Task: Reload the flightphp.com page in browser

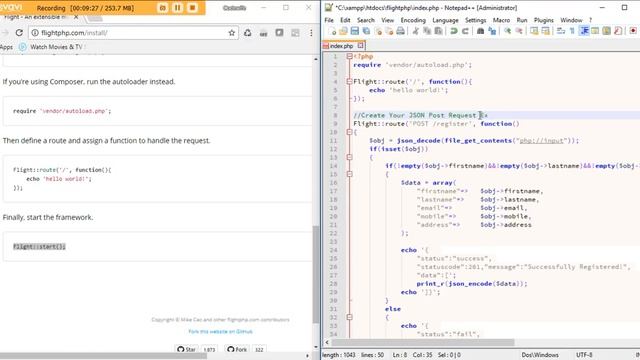Action: 19,33
